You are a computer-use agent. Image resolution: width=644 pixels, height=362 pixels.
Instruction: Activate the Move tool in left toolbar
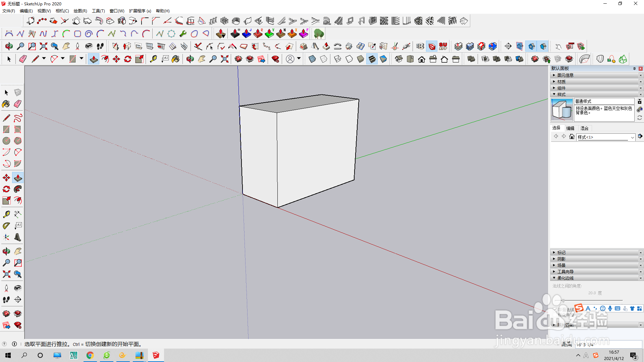6,178
